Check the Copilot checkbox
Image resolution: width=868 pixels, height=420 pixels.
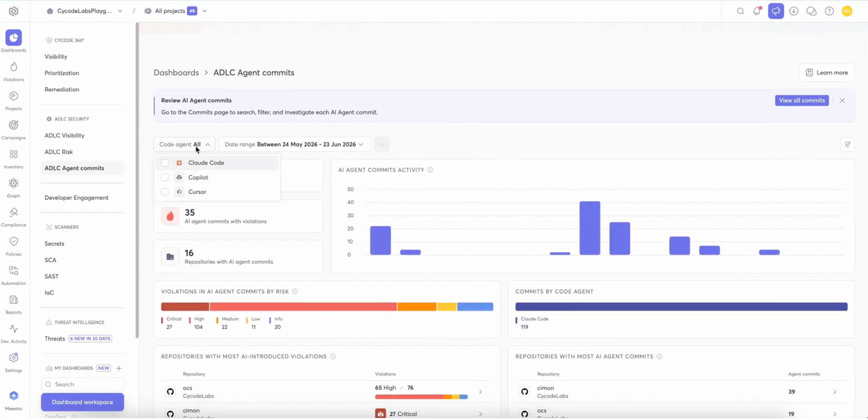[x=165, y=178]
